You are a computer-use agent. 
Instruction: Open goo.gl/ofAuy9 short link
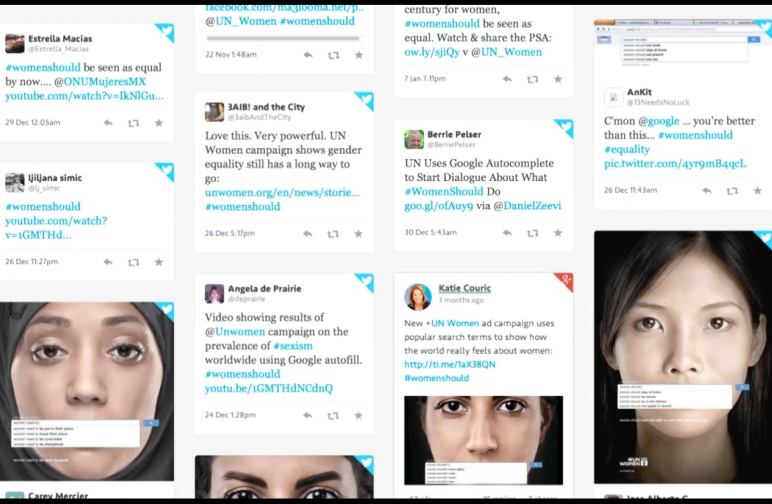[x=439, y=205]
